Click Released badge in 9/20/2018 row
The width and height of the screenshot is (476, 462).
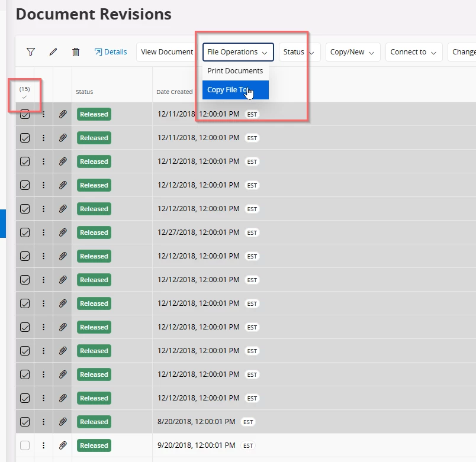(x=94, y=445)
